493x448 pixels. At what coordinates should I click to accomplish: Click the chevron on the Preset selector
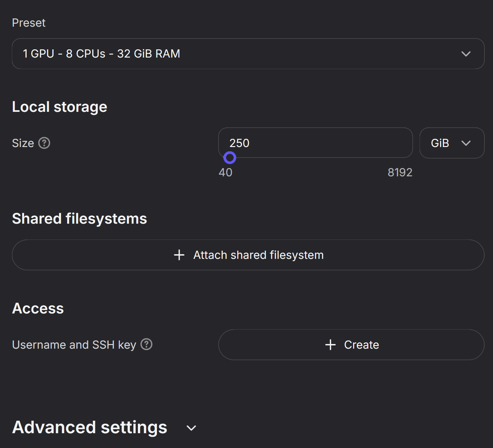[x=466, y=54]
